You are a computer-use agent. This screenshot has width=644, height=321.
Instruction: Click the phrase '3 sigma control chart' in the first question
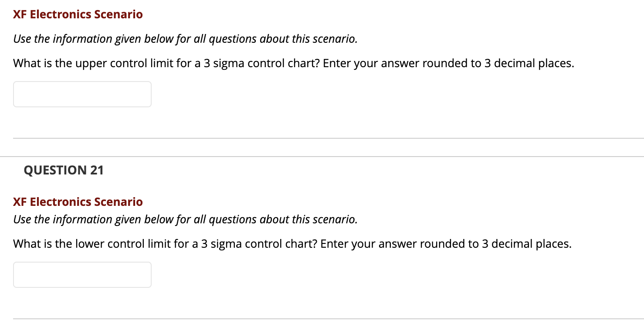coord(258,63)
